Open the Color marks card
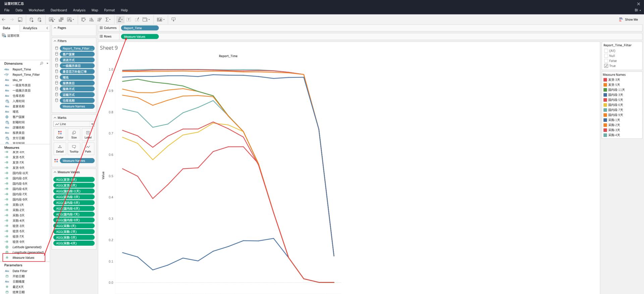644x294 pixels. [x=60, y=134]
